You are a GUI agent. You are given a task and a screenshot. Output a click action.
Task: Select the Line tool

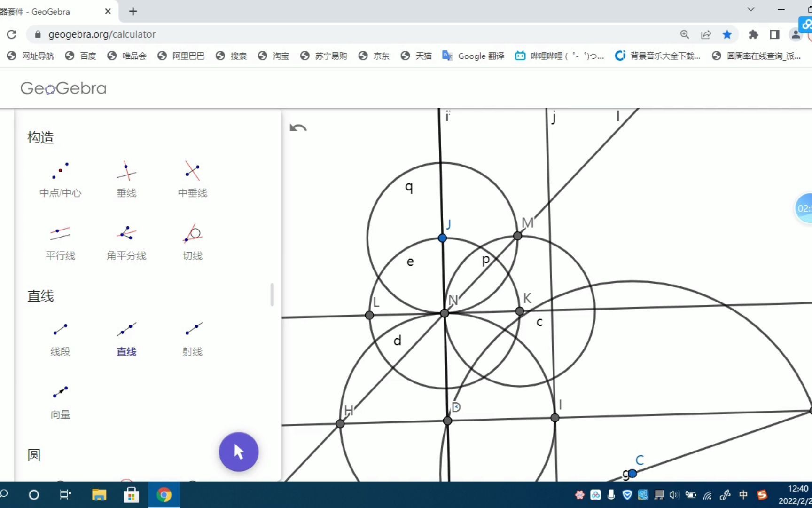pyautogui.click(x=126, y=339)
